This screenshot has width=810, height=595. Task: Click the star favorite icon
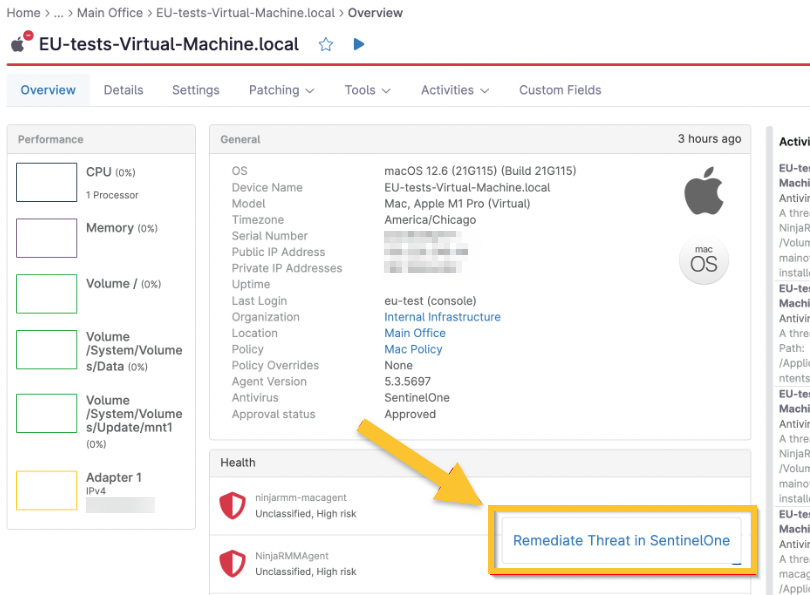coord(325,44)
